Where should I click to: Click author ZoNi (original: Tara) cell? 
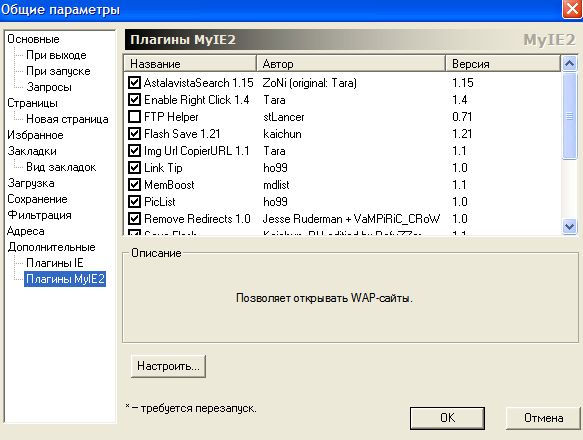click(310, 83)
